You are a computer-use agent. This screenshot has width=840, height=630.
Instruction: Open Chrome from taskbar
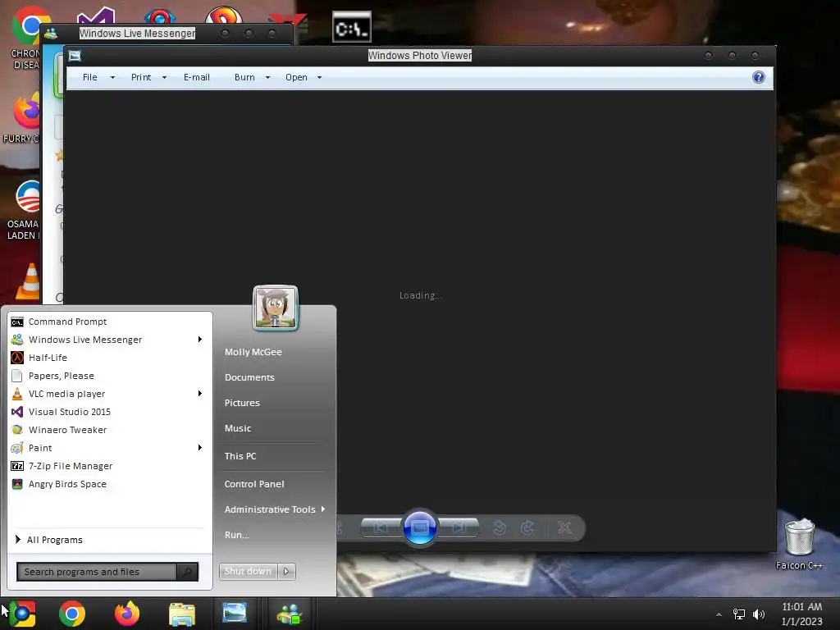pyautogui.click(x=72, y=614)
